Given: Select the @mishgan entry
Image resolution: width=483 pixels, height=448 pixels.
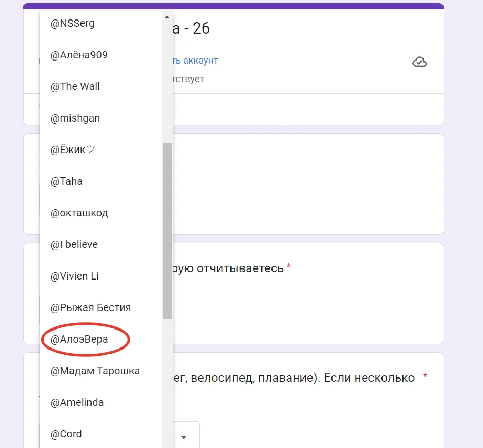Looking at the screenshot, I should point(75,118).
